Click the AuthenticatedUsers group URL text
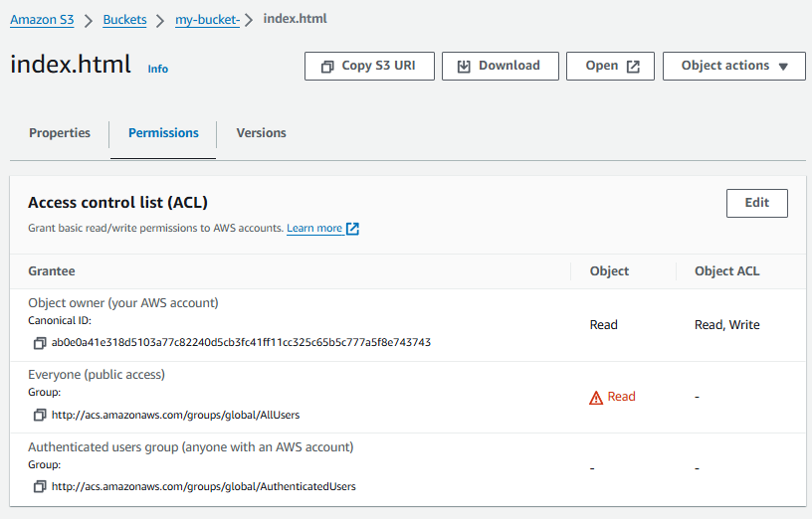The image size is (812, 519). click(204, 487)
